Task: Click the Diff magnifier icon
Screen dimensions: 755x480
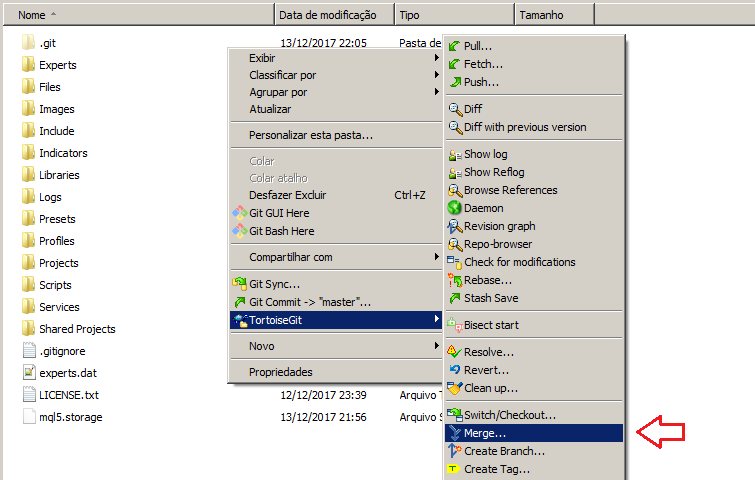Action: click(455, 109)
